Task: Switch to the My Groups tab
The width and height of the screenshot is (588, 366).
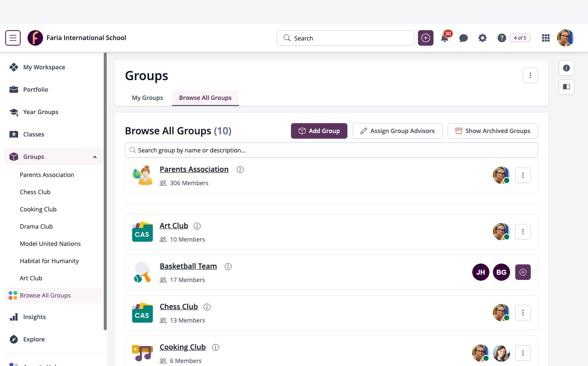Action: click(x=147, y=98)
